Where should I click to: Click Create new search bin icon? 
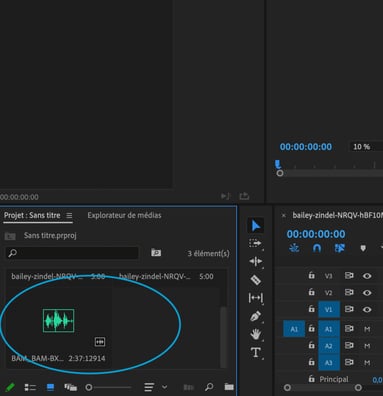click(156, 253)
